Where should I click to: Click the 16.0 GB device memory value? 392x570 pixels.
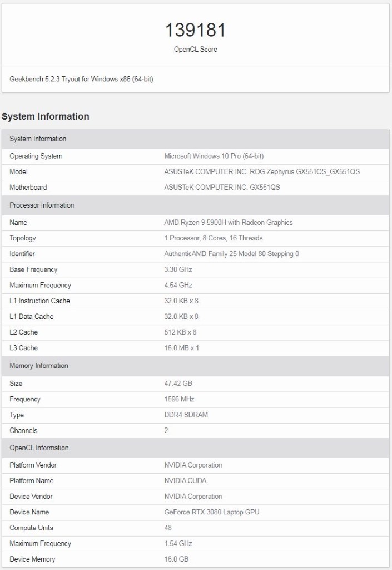click(x=176, y=559)
